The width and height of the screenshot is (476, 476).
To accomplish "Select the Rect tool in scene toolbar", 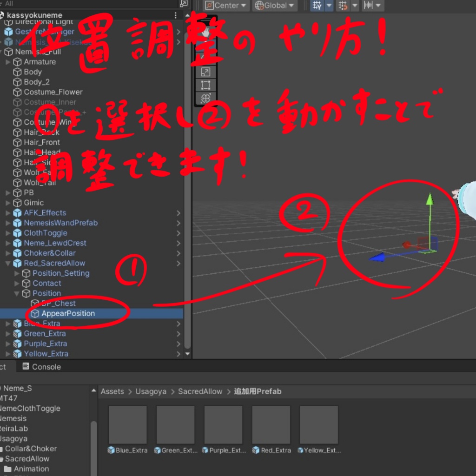I will point(205,85).
